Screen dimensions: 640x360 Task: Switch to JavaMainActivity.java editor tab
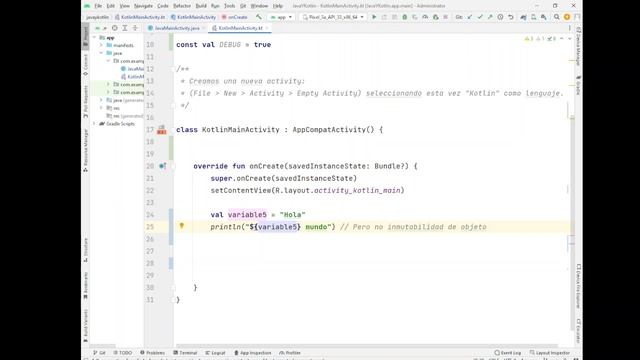tap(177, 28)
